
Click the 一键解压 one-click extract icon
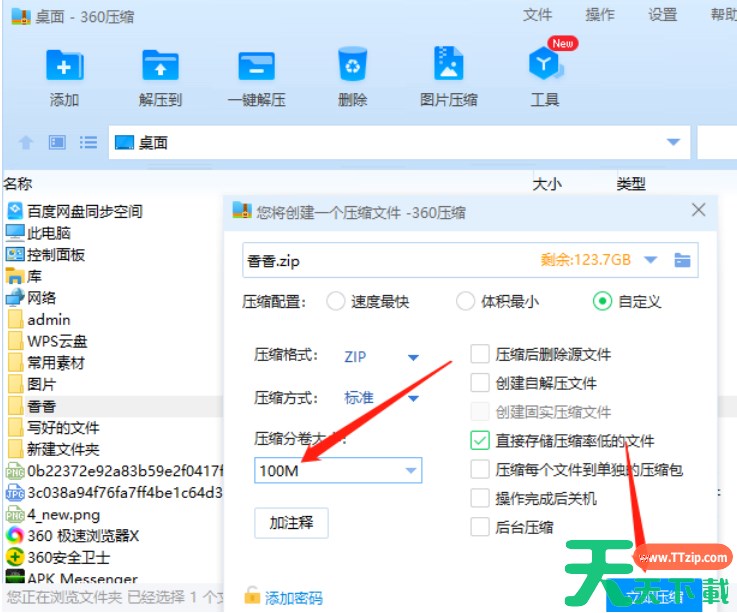pyautogui.click(x=256, y=66)
